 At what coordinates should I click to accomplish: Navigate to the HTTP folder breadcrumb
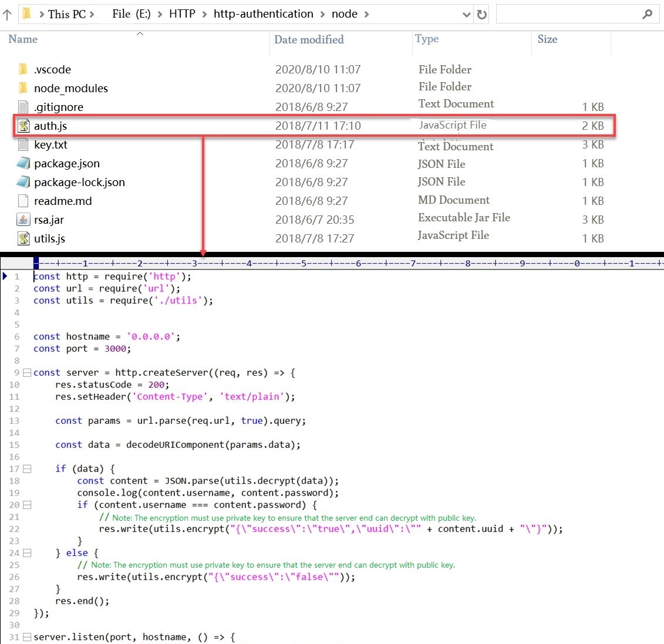tap(182, 14)
